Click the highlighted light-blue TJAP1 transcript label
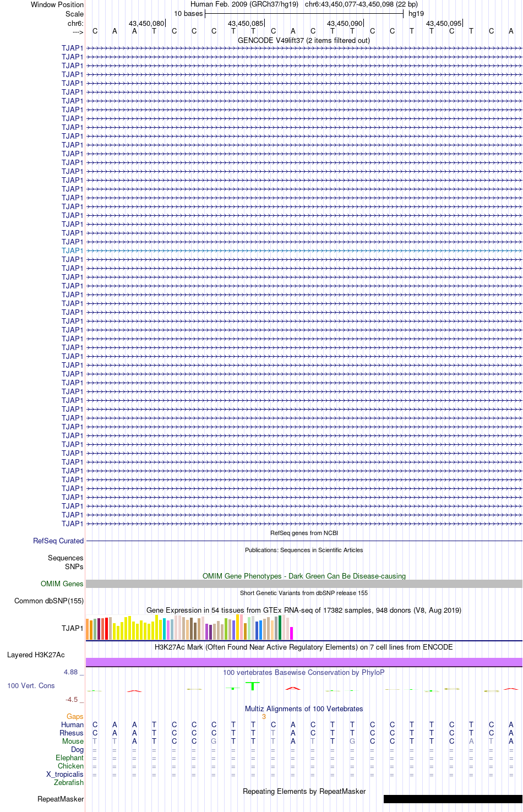Screen dimensions: 523x812 click(x=73, y=250)
